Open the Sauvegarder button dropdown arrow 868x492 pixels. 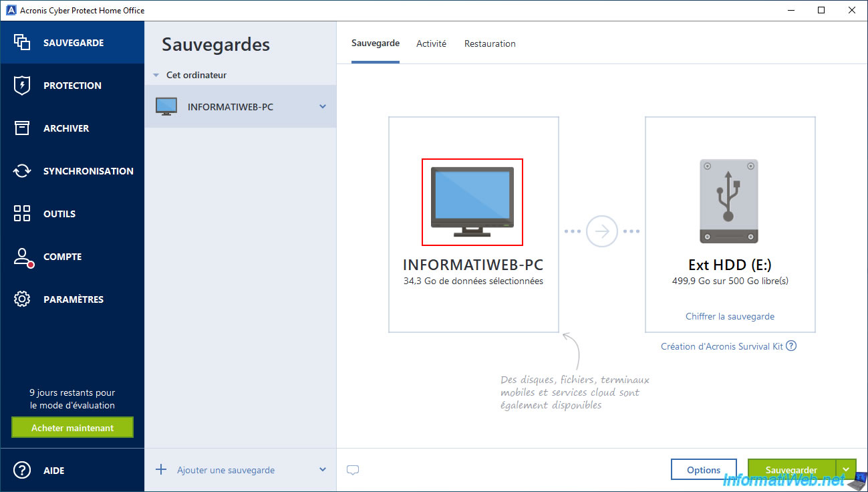coord(847,470)
